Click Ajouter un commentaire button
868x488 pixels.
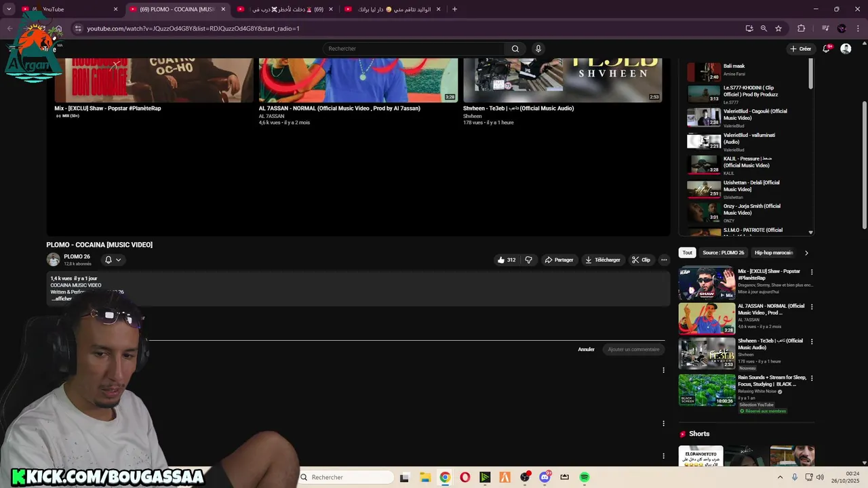point(633,350)
